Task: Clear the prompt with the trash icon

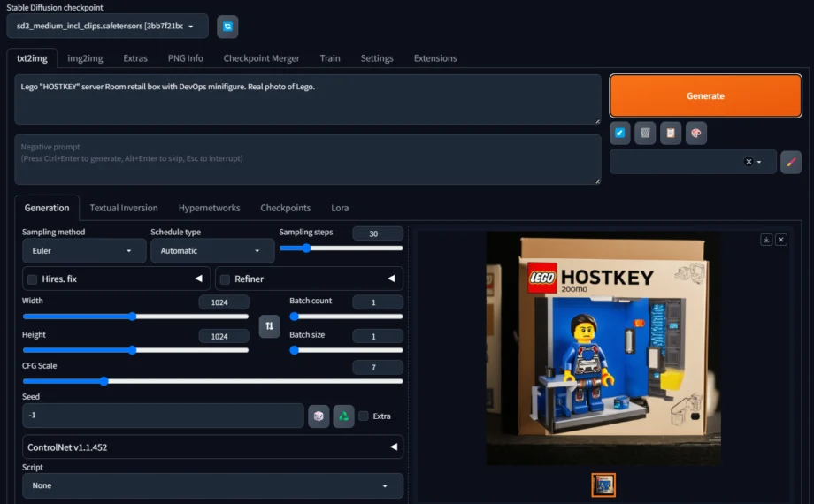Action: [x=645, y=133]
